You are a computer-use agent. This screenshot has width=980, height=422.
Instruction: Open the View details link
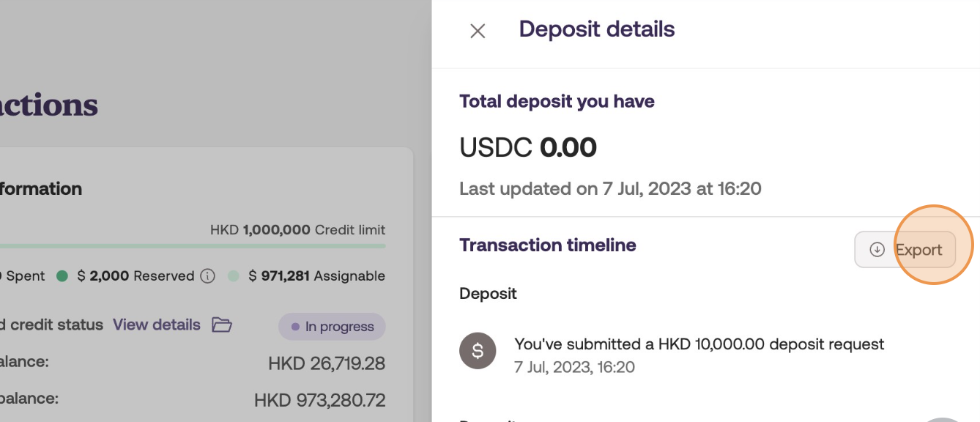156,325
